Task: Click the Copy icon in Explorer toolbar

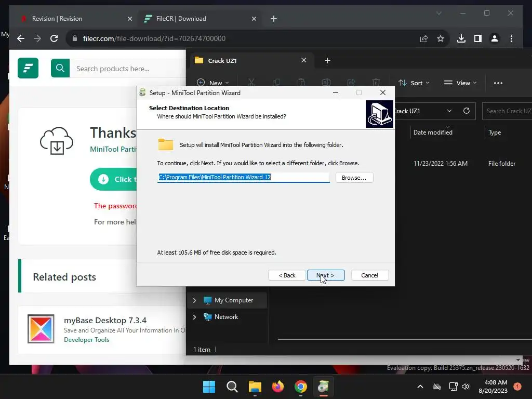Action: click(276, 83)
